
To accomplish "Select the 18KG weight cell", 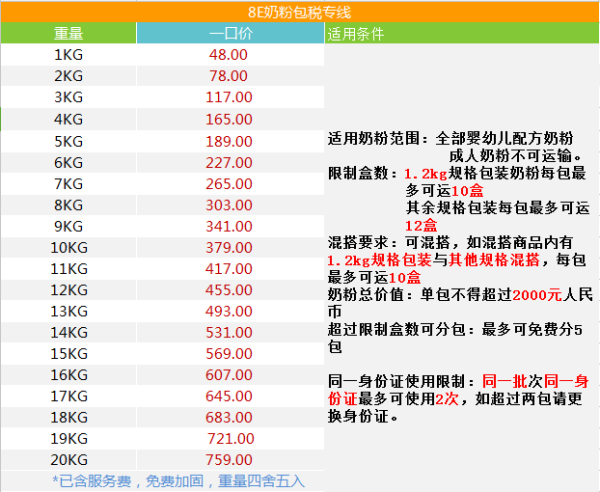I will click(x=68, y=417).
